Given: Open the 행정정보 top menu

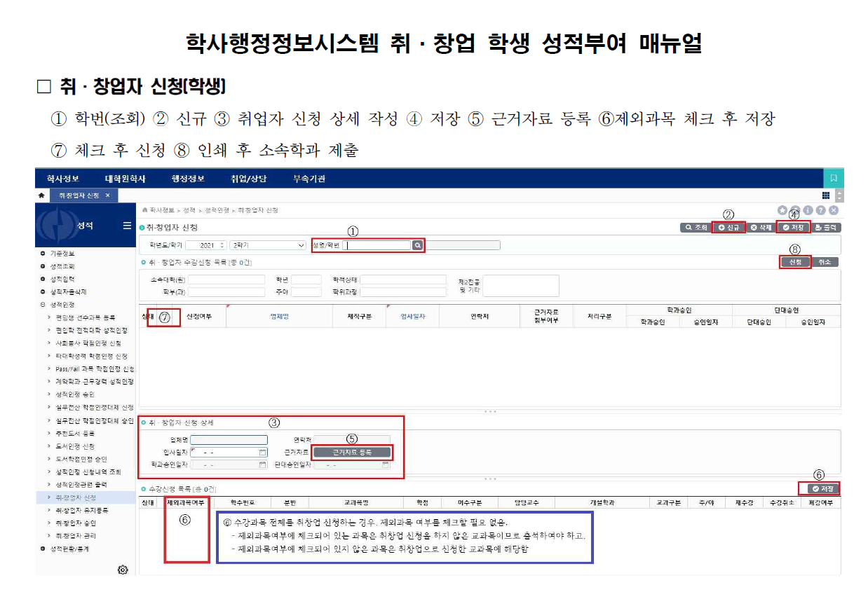Looking at the screenshot, I should [188, 179].
